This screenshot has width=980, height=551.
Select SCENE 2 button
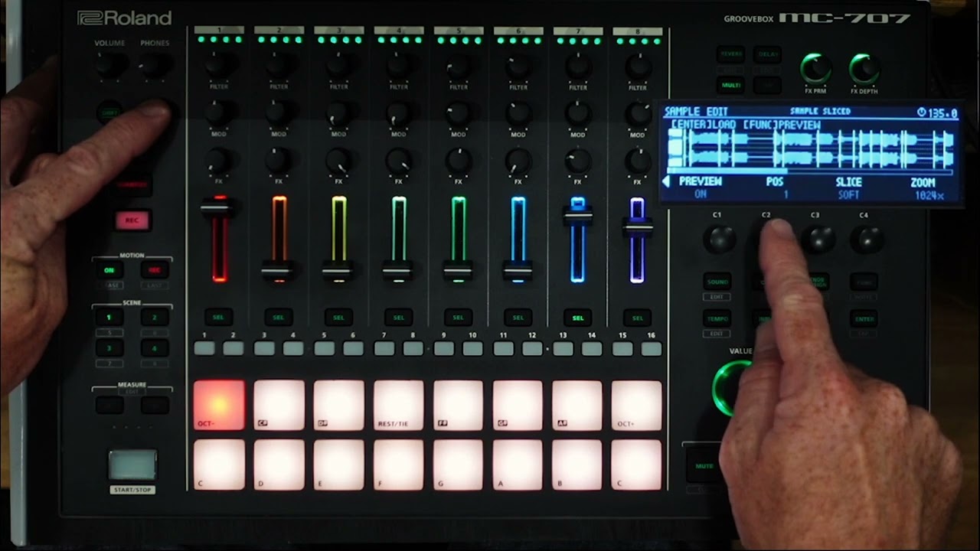tap(154, 317)
